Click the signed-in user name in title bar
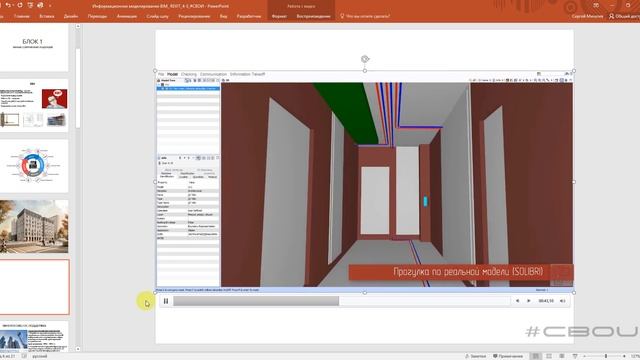 [587, 16]
